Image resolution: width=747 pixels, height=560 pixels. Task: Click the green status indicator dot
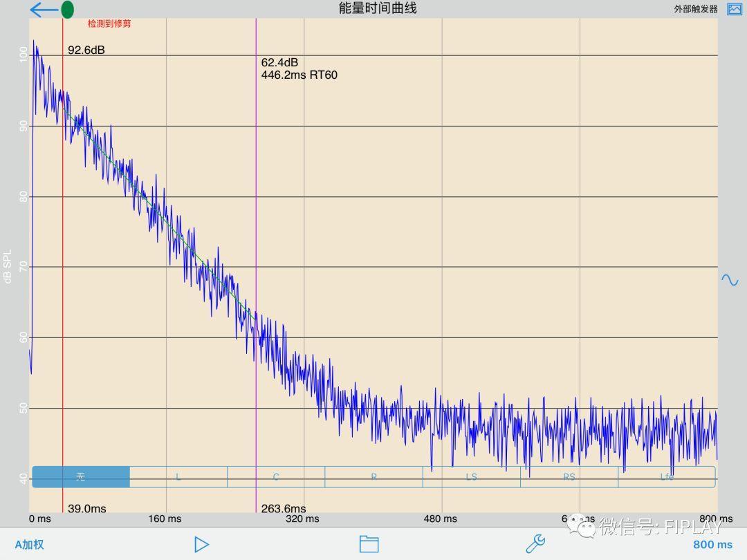point(67,10)
